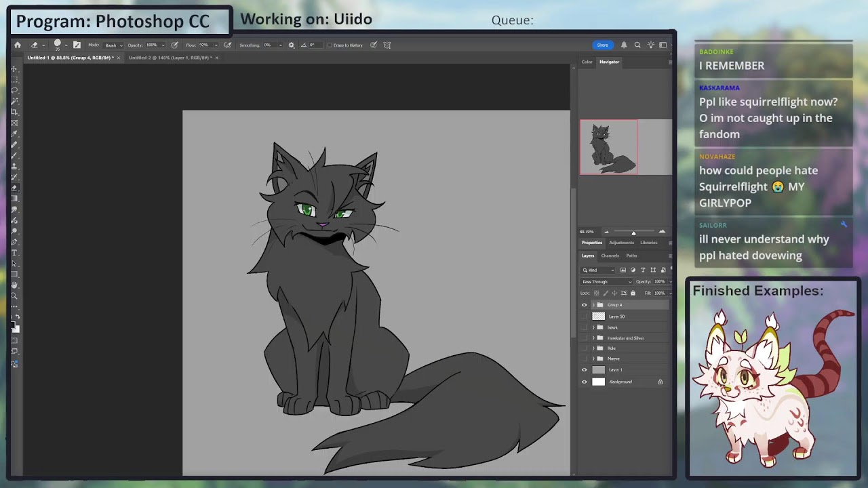Select the Brush tool in toolbar
The image size is (868, 488).
(14, 155)
